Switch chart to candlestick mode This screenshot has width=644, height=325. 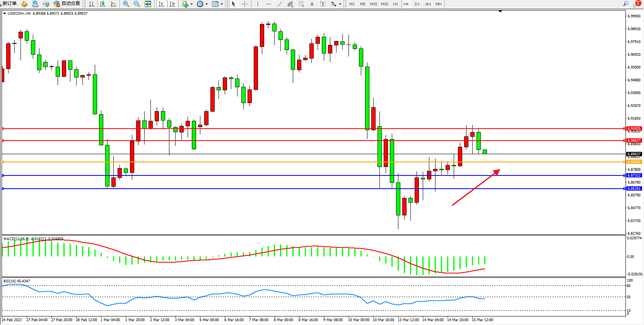click(102, 4)
